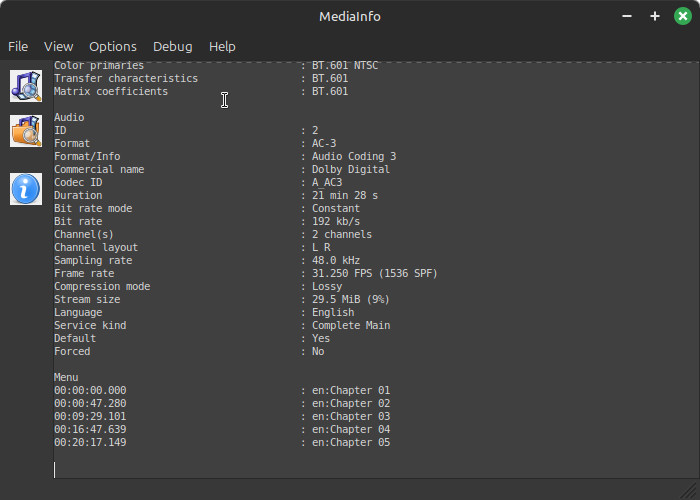This screenshot has width=700, height=500.
Task: Open the Help menu
Action: [222, 46]
